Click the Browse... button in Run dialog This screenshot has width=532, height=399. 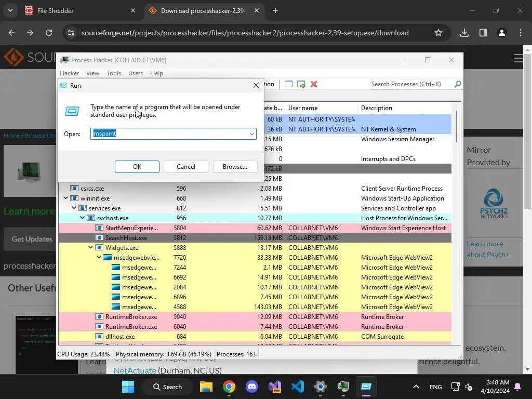235,167
